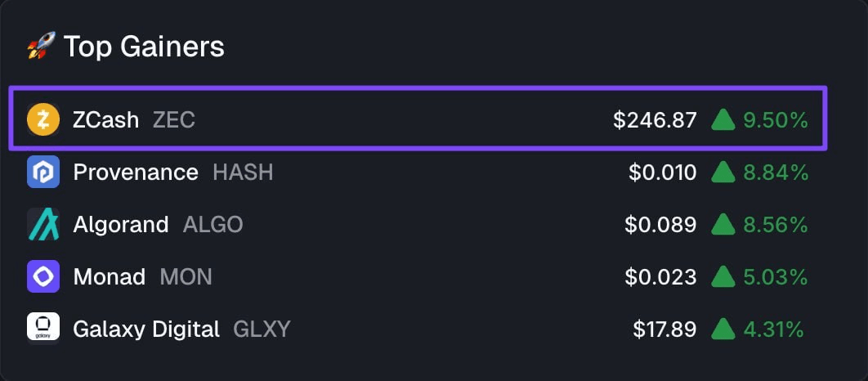Click the ZCash price $246.87
The width and height of the screenshot is (868, 381).
coord(655,121)
